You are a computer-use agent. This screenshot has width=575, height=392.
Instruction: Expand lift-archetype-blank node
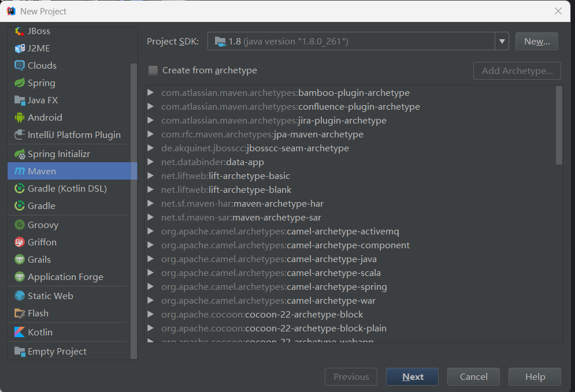tap(150, 190)
